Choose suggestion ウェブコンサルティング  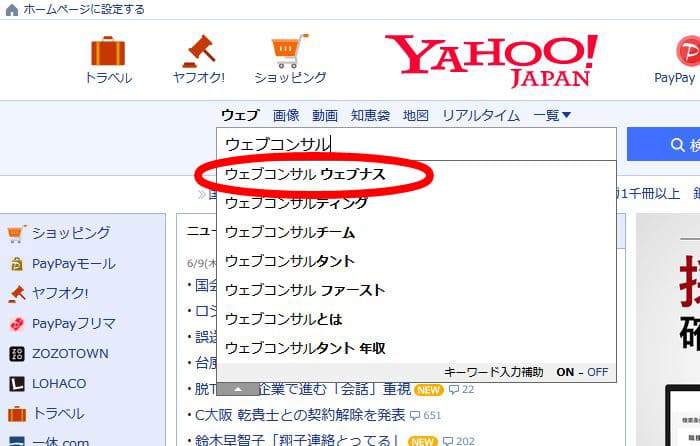[417, 203]
